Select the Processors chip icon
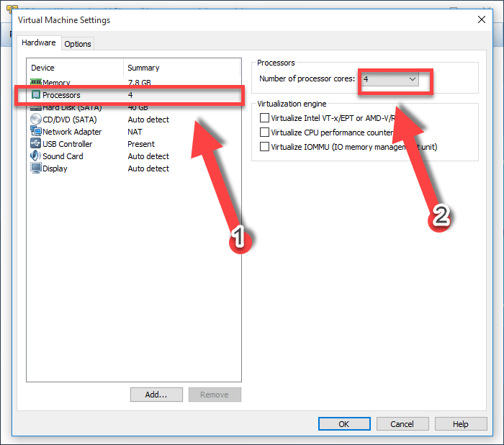This screenshot has height=445, width=504. [x=36, y=95]
